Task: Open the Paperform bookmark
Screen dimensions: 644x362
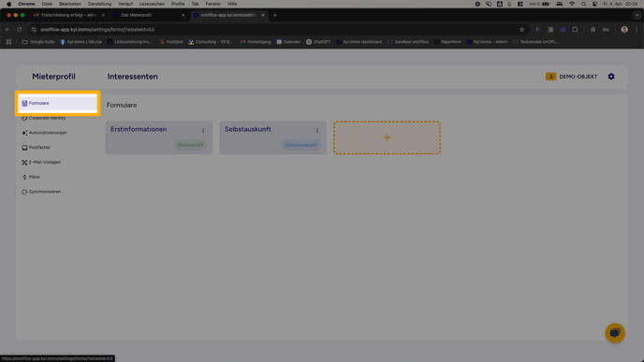Action: [447, 42]
